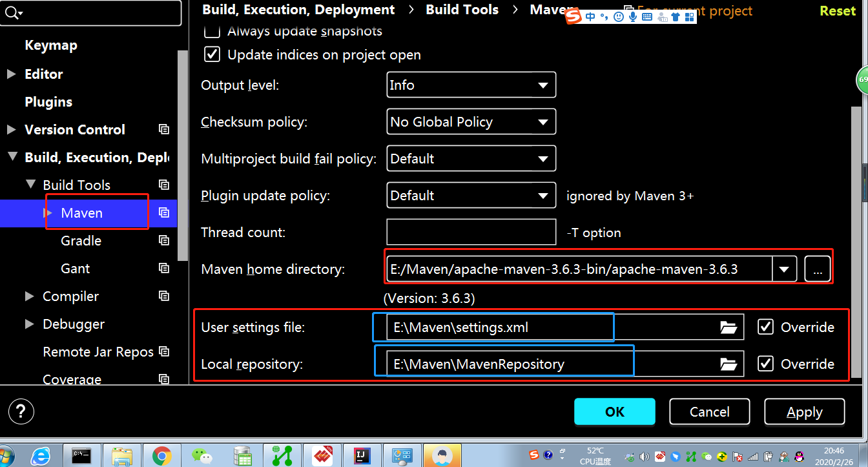Click the Sogou emoji smiley icon
The width and height of the screenshot is (868, 467).
[x=619, y=17]
